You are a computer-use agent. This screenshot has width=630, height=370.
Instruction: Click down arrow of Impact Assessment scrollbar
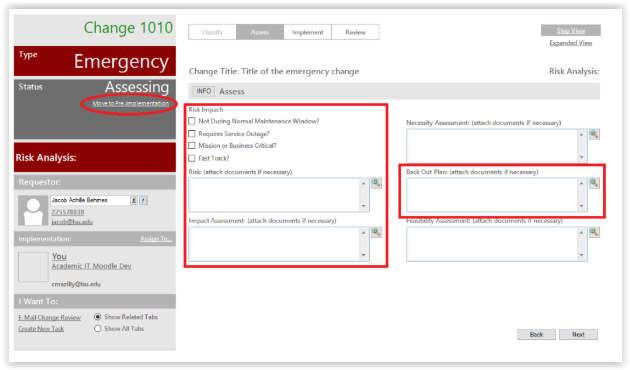point(364,255)
